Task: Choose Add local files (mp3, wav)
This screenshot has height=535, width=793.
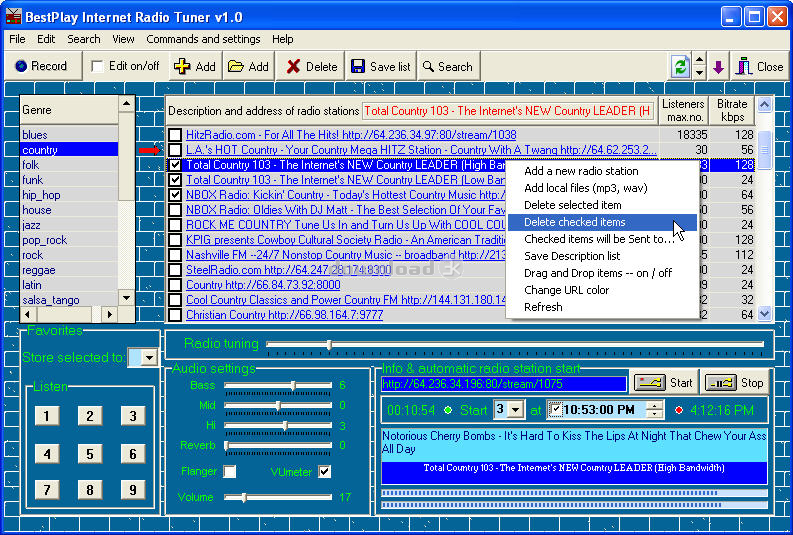Action: (x=602, y=188)
